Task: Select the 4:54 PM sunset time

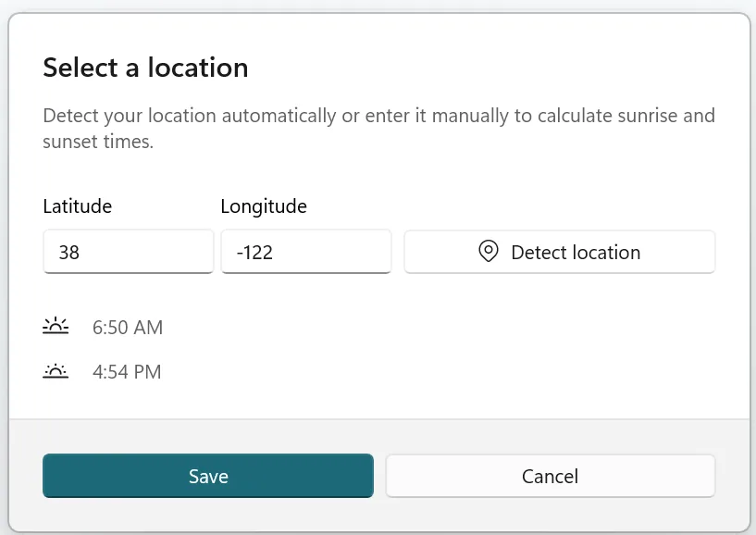Action: [x=126, y=371]
